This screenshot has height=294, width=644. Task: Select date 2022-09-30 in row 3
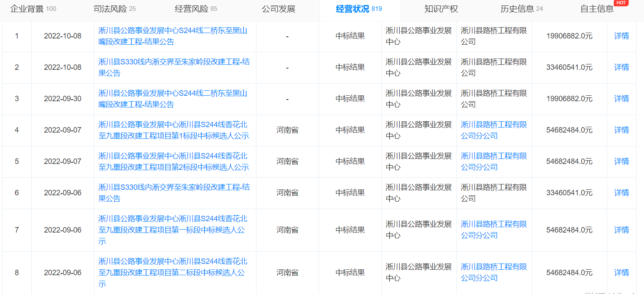tap(63, 99)
